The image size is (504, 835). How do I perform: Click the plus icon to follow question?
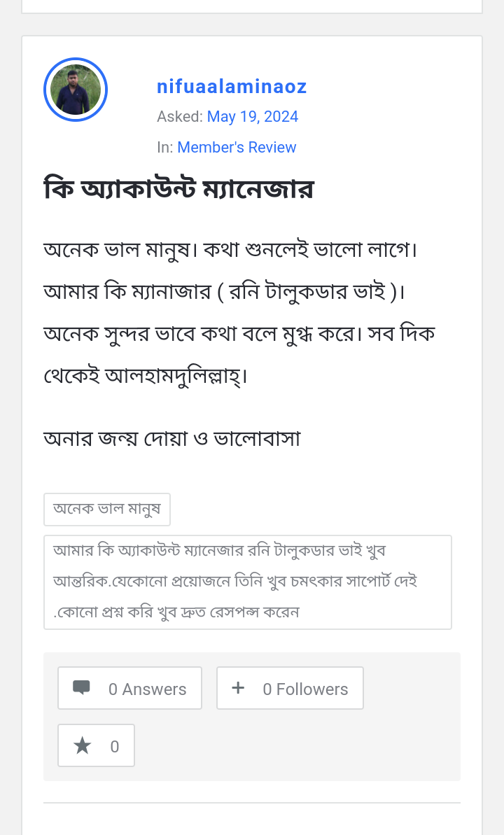(x=238, y=688)
